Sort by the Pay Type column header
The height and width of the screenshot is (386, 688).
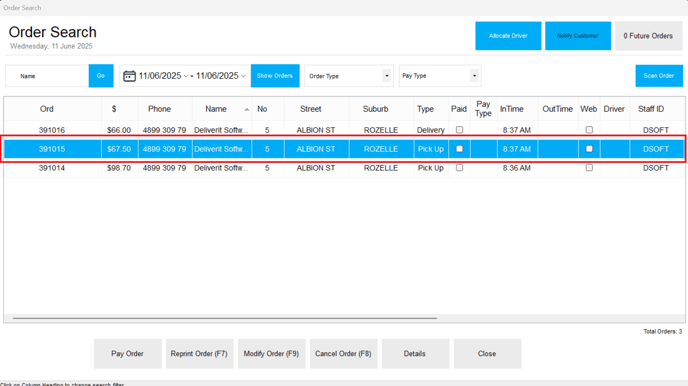click(x=483, y=109)
